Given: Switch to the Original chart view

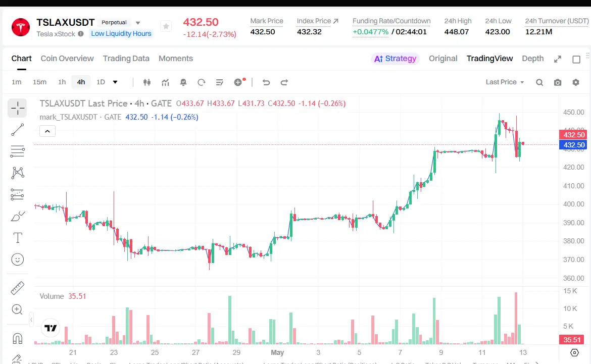Looking at the screenshot, I should point(443,59).
